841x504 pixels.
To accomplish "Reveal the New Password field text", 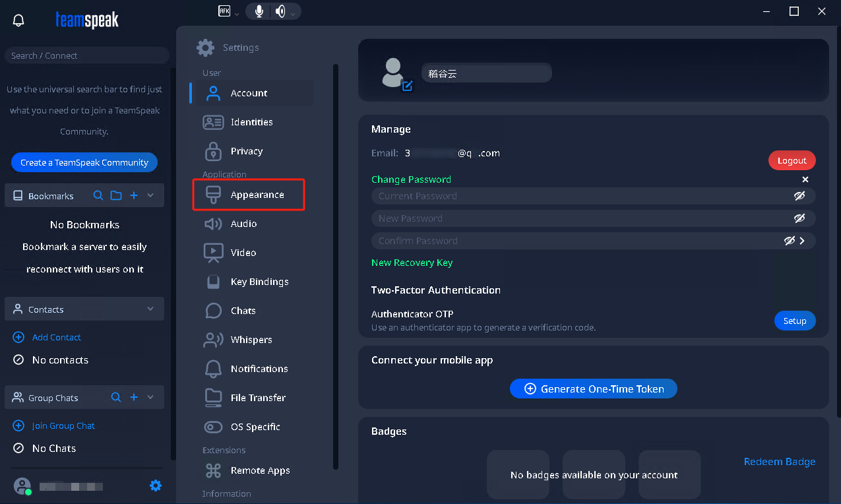I will click(799, 218).
